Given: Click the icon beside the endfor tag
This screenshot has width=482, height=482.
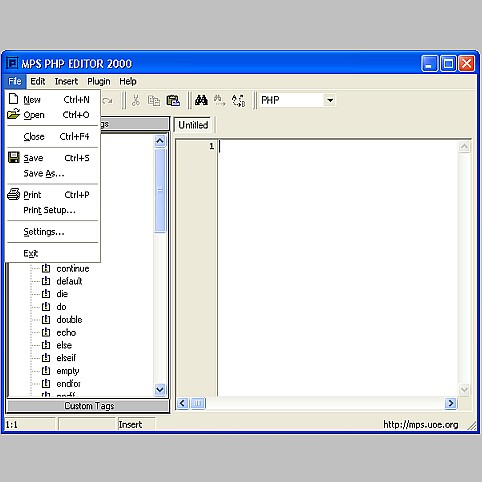Looking at the screenshot, I should coord(46,384).
